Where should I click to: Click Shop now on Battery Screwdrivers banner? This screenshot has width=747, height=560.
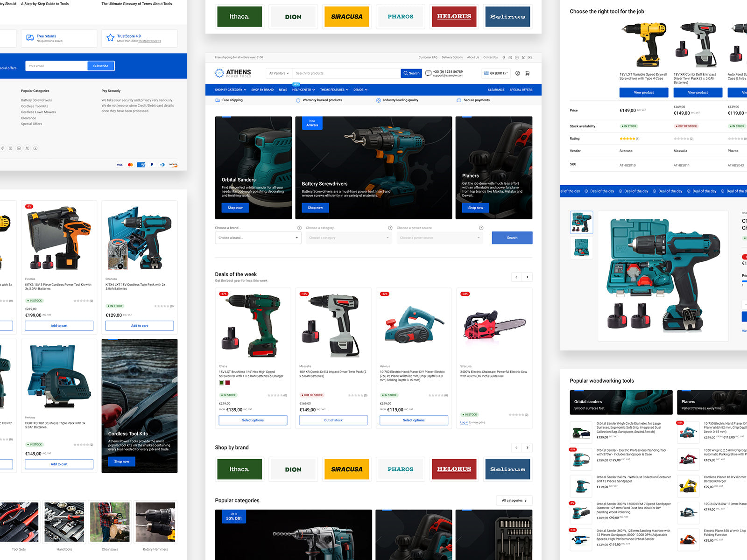pyautogui.click(x=315, y=208)
